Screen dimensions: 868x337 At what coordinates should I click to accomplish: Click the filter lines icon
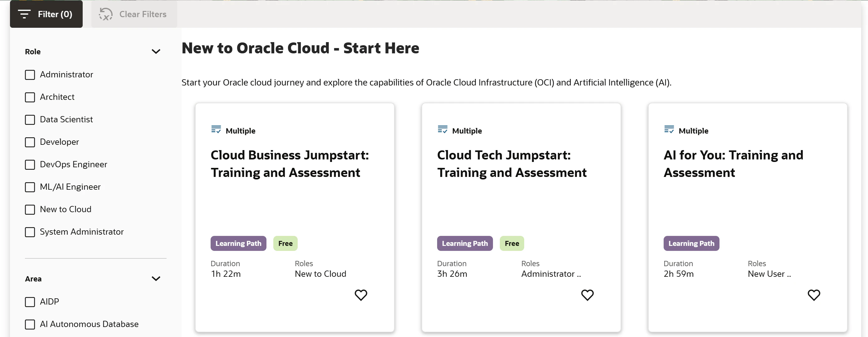coord(24,14)
